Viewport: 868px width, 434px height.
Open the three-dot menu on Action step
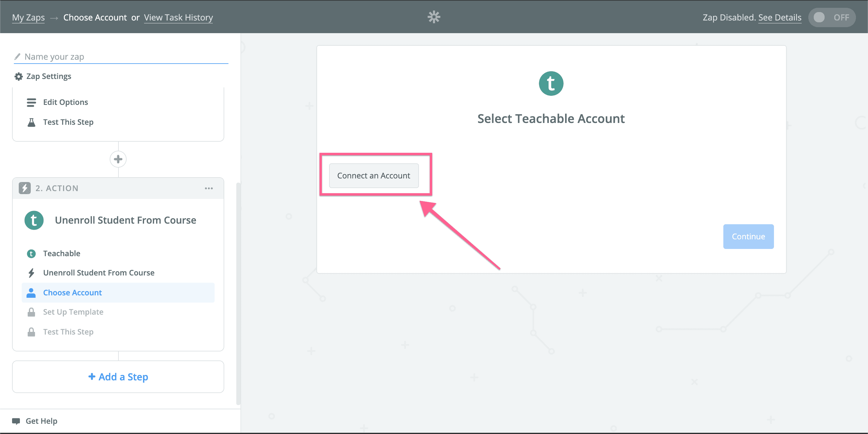tap(209, 188)
